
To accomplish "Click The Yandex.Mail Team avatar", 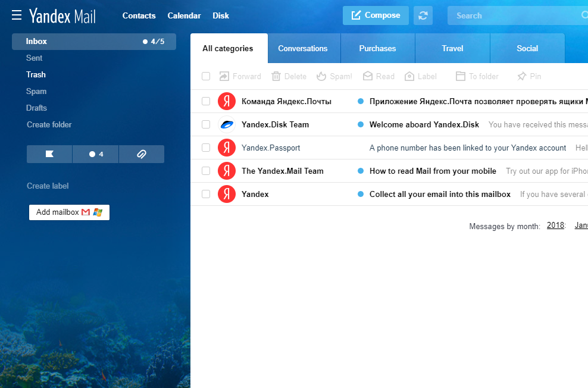I will [227, 171].
